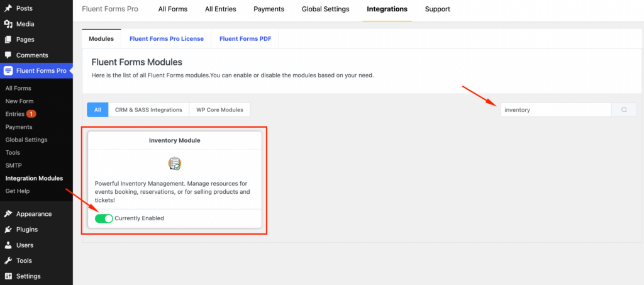
Task: Click the module search input field
Action: (556, 109)
